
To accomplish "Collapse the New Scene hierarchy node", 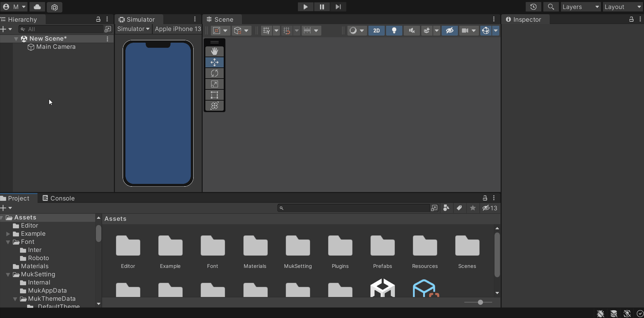I will coord(16,39).
